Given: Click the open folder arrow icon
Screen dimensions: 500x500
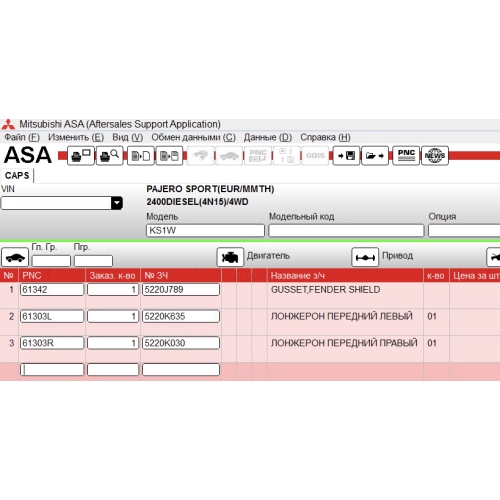Looking at the screenshot, I should tap(375, 156).
